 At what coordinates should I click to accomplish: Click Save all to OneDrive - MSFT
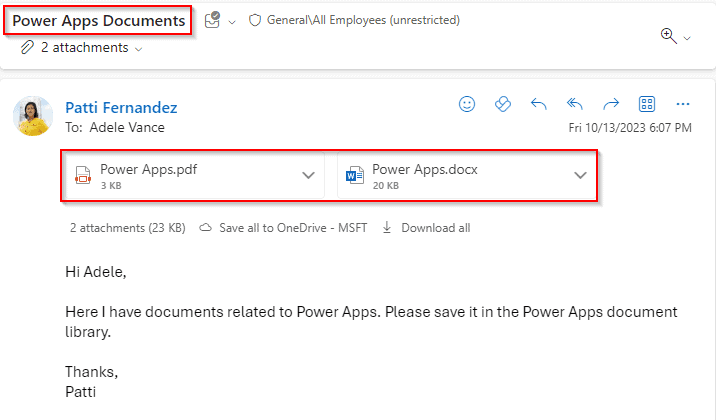coord(293,228)
